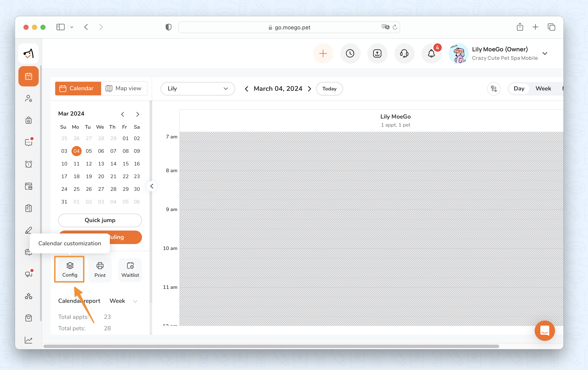588x370 pixels.
Task: Click the orange plus create button
Action: [x=323, y=53]
